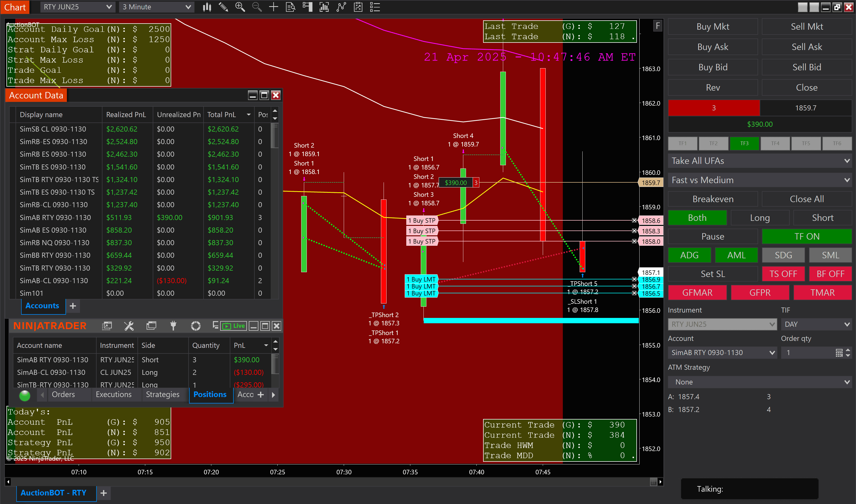Toggle TF ON button to pause timeframes

(x=807, y=236)
